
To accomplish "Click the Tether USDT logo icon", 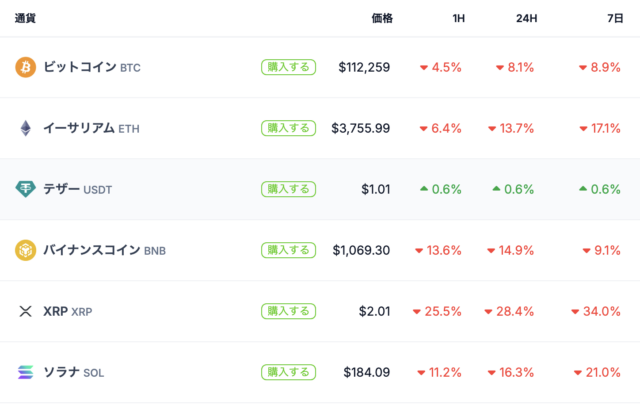I will tap(25, 189).
